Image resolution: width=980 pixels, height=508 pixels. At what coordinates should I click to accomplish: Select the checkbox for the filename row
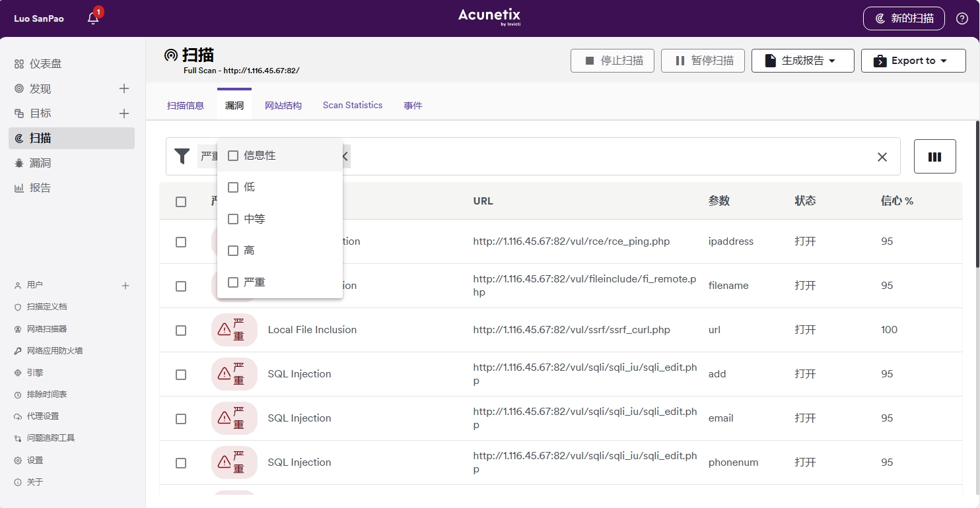tap(181, 286)
